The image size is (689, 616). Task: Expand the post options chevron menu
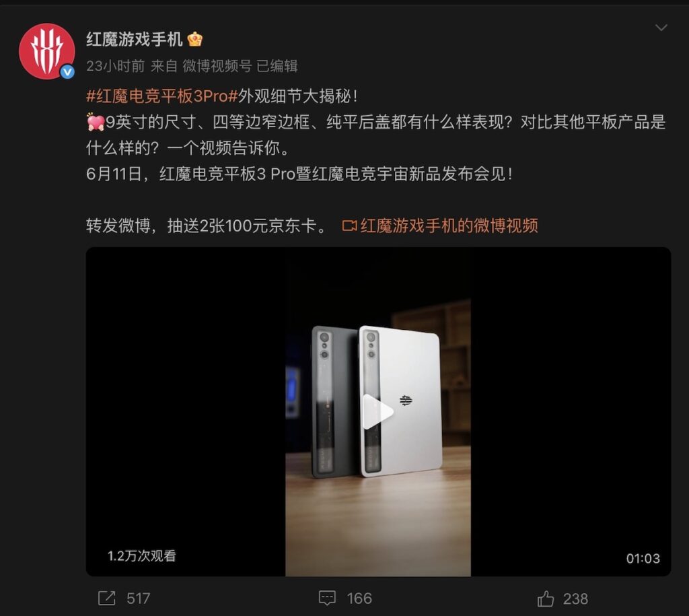click(x=661, y=28)
